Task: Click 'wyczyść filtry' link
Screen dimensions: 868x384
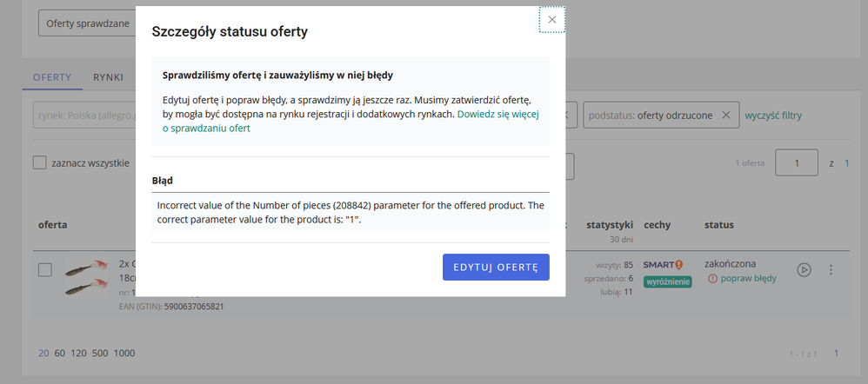Action: click(773, 115)
